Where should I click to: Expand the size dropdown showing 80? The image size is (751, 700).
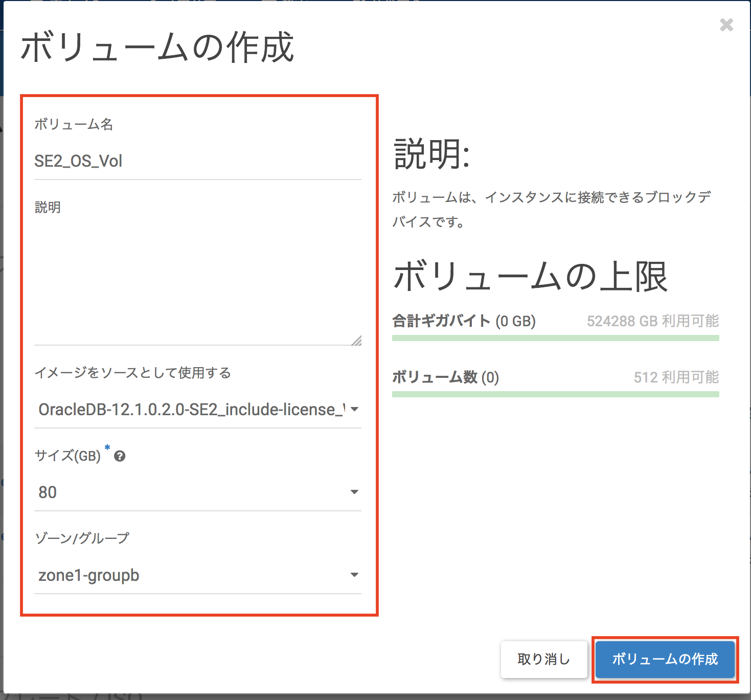[x=197, y=492]
